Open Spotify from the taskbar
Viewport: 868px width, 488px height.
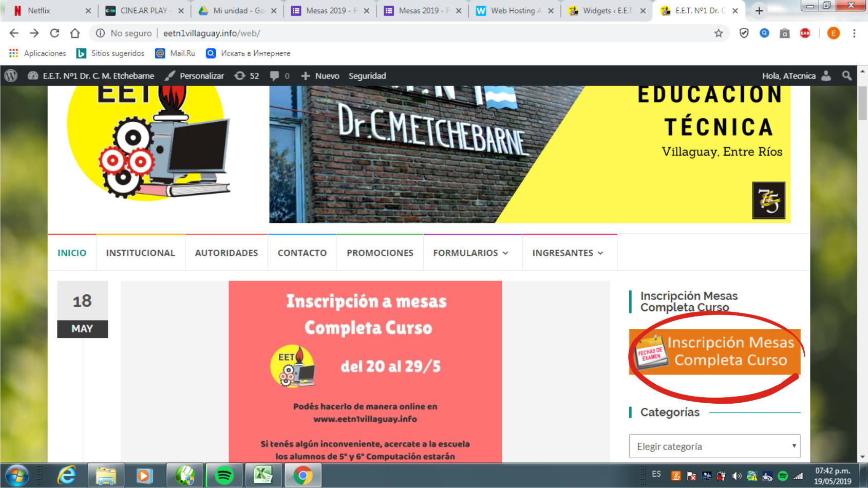[224, 476]
